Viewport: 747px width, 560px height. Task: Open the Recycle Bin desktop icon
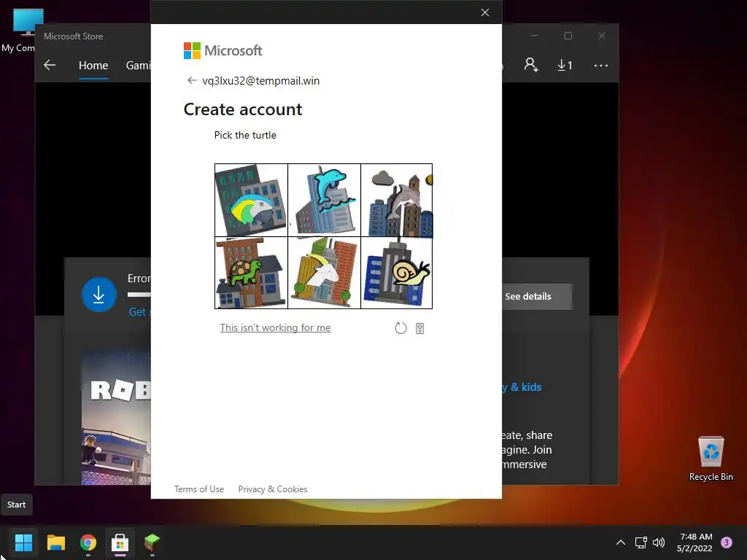[711, 459]
